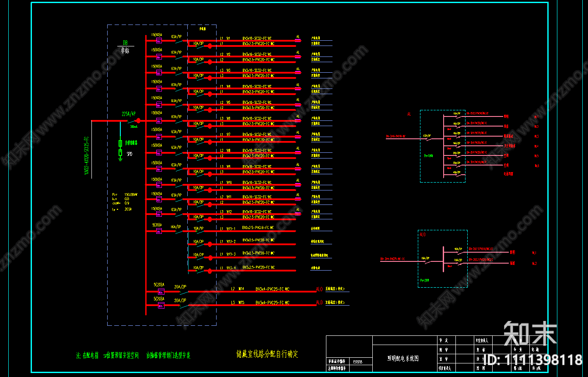Click the 16A/2P breaker label on W13-1 row

click(176, 227)
